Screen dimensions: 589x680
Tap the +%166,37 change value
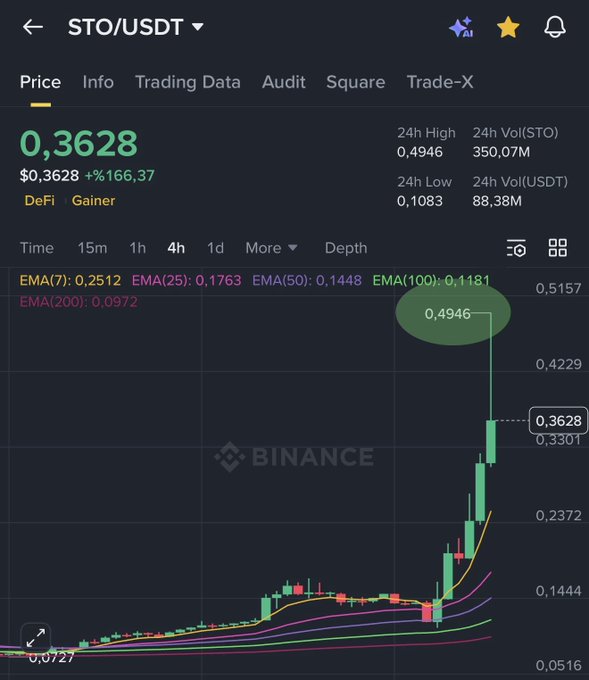point(119,176)
